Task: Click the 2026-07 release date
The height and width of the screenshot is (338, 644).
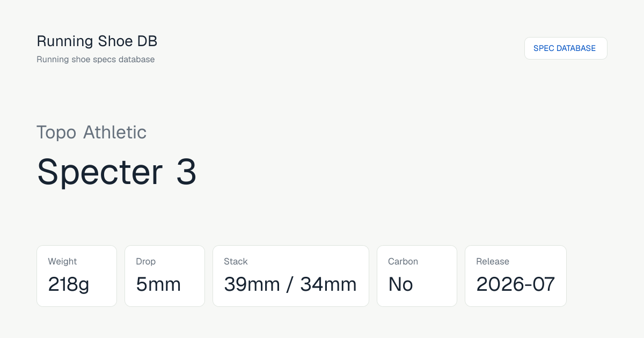Action: tap(516, 284)
